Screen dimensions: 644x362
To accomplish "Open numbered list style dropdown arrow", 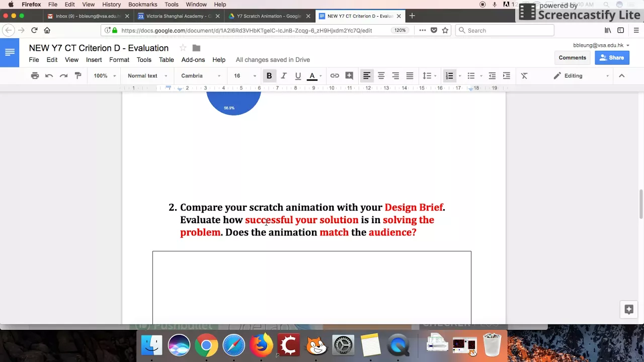I will pyautogui.click(x=460, y=76).
